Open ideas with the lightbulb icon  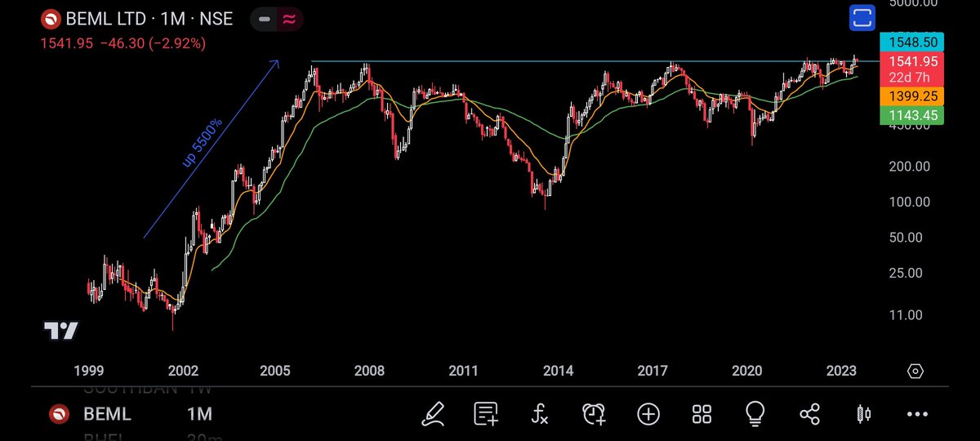pyautogui.click(x=755, y=413)
